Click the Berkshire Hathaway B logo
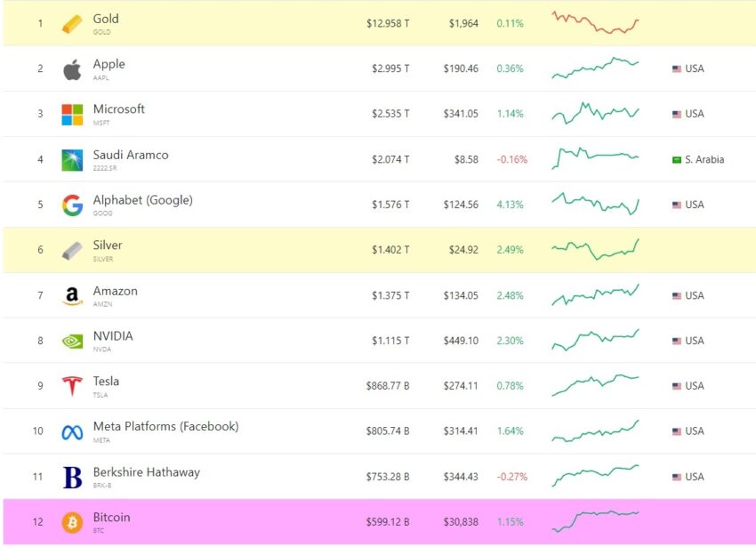 72,478
